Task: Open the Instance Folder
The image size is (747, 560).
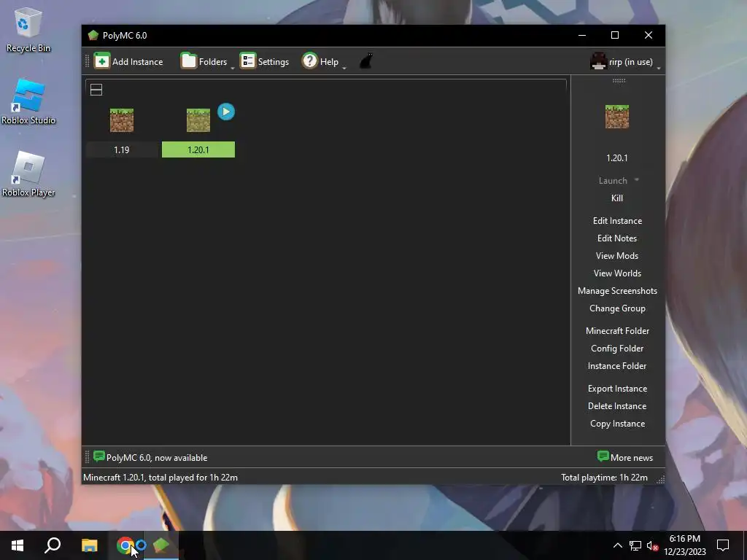Action: pos(617,366)
